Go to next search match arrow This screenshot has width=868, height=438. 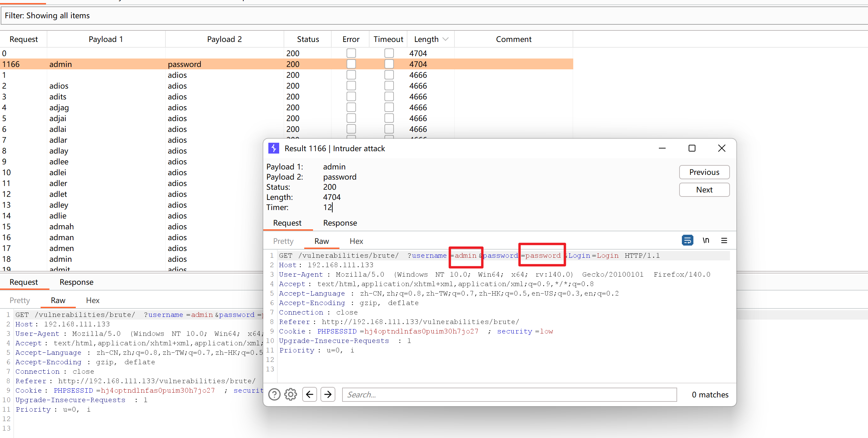tap(328, 394)
